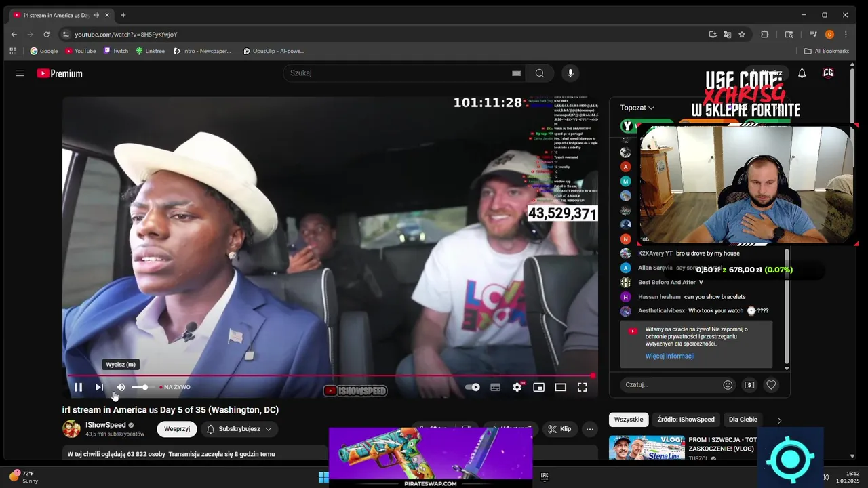Open the chat emoji picker

click(728, 384)
